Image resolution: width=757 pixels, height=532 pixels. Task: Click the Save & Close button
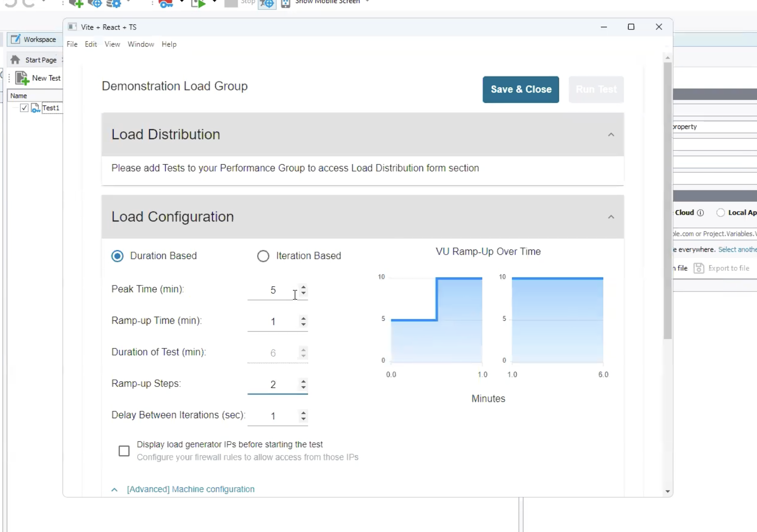coord(521,89)
